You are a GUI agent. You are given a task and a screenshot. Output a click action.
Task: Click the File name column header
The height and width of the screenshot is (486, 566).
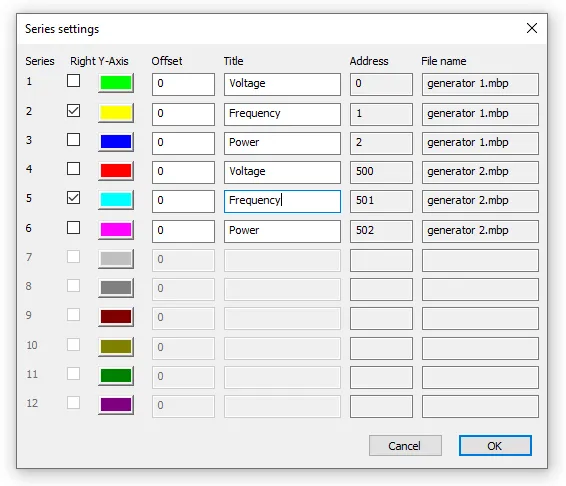444,61
